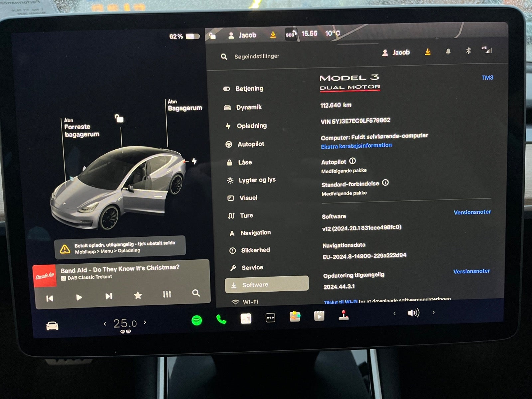This screenshot has height=399, width=532.
Task: Tap the VIN 5YJ3E7EC9LF579862 text
Action: [x=355, y=121]
